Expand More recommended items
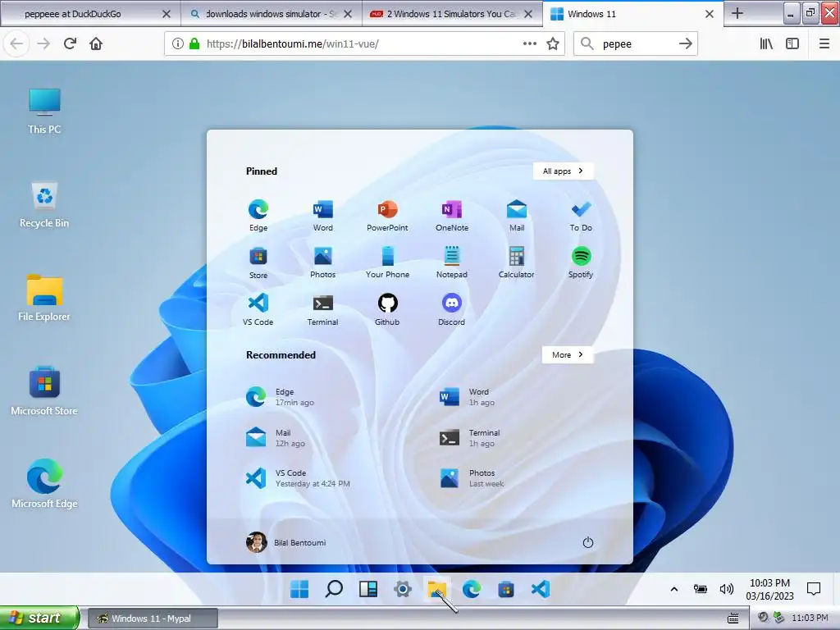This screenshot has width=840, height=630. [x=568, y=354]
